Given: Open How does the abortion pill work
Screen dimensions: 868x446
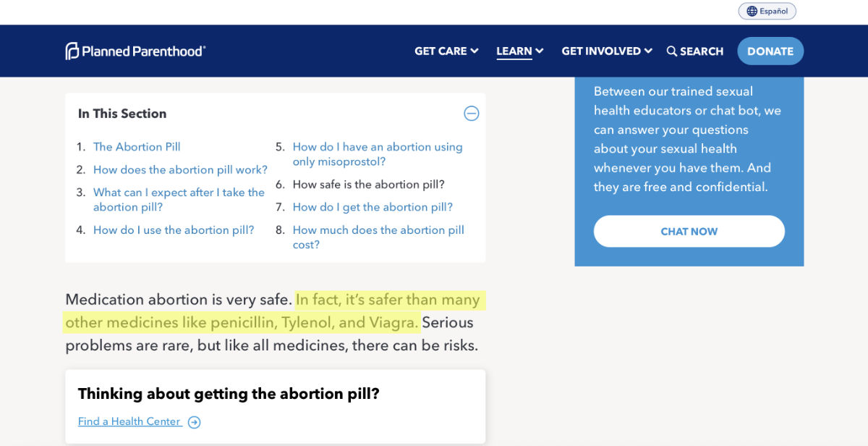Looking at the screenshot, I should 180,169.
